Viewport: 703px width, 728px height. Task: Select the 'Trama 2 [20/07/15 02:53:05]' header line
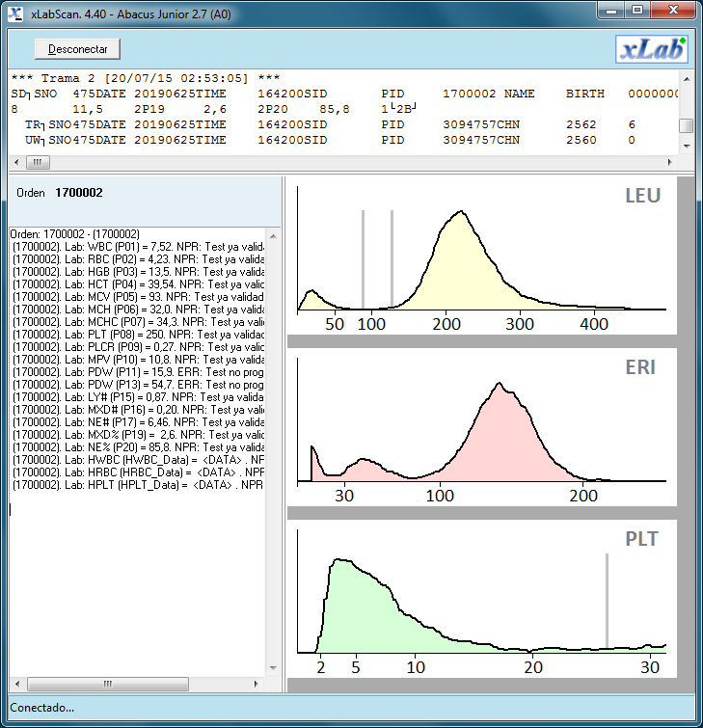point(146,78)
